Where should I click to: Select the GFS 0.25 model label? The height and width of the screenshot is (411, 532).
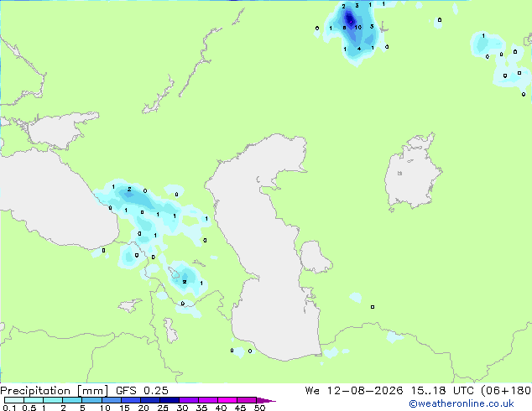click(142, 390)
